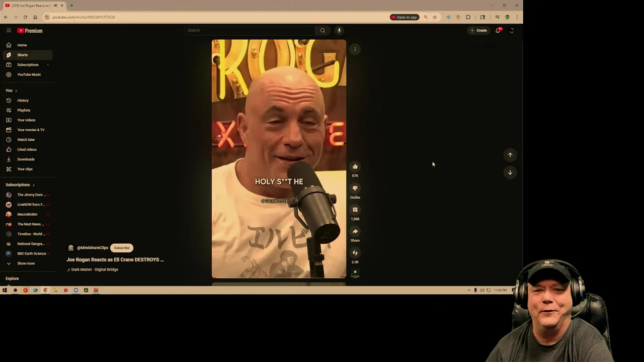The width and height of the screenshot is (644, 362).
Task: Open Your movies & TV
Action: (x=28, y=130)
